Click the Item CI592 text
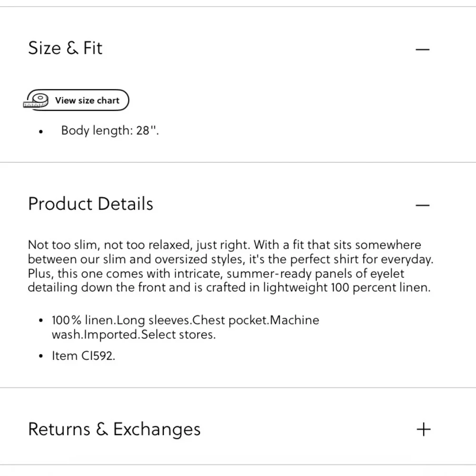Viewport: 476px width, 476px height. tap(83, 356)
